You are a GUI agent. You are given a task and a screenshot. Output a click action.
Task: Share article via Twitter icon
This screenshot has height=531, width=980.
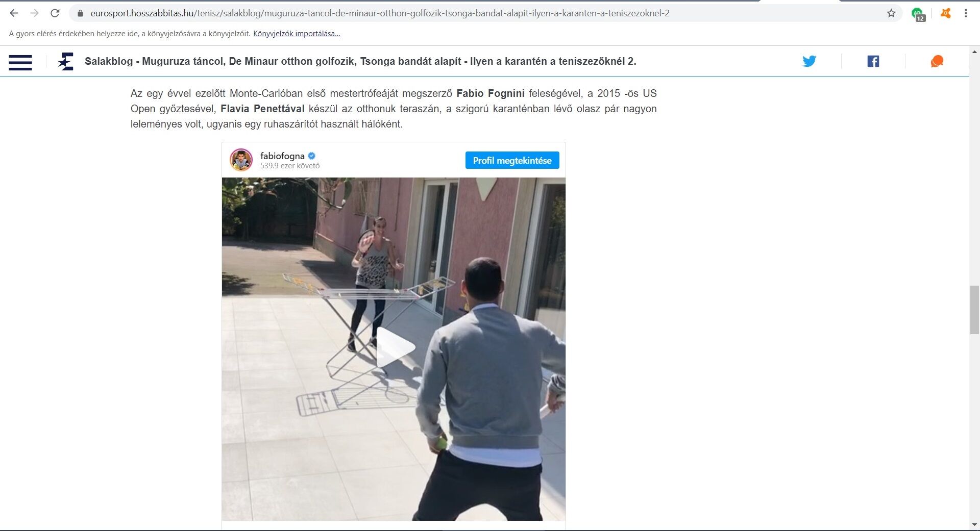click(809, 61)
